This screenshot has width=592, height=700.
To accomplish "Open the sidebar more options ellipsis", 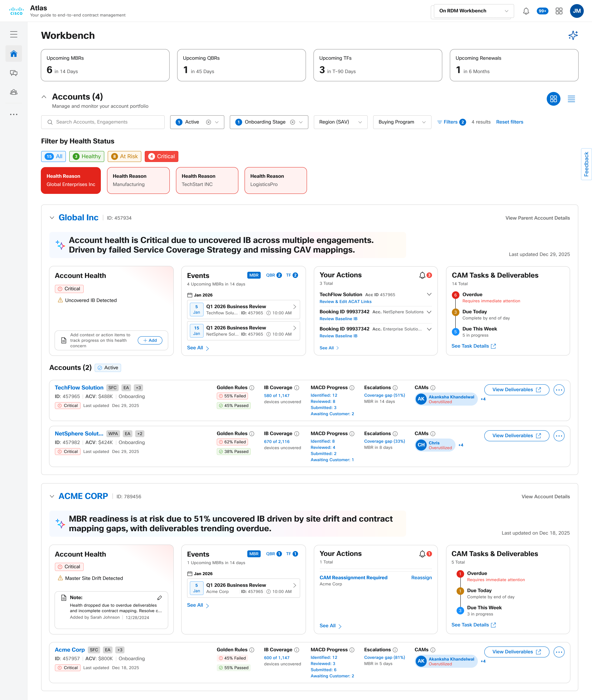I will click(x=14, y=114).
